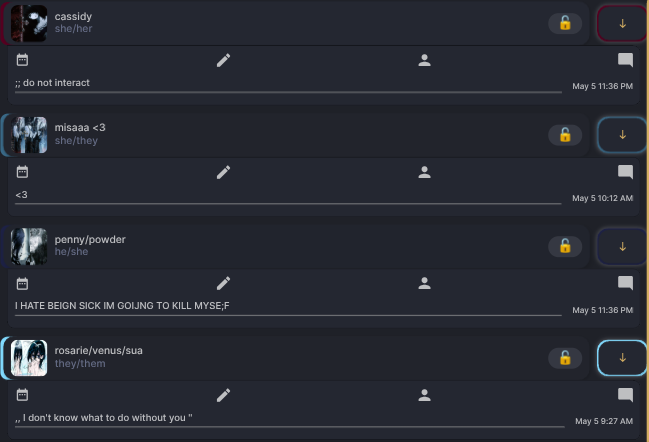Click the comment bubble under cassidy
This screenshot has height=442, width=649.
pos(625,60)
